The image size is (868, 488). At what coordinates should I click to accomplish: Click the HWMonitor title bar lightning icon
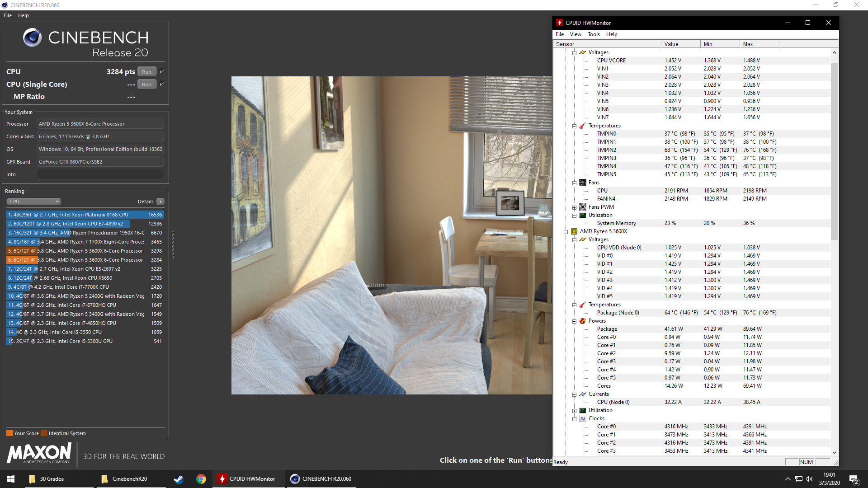(560, 23)
